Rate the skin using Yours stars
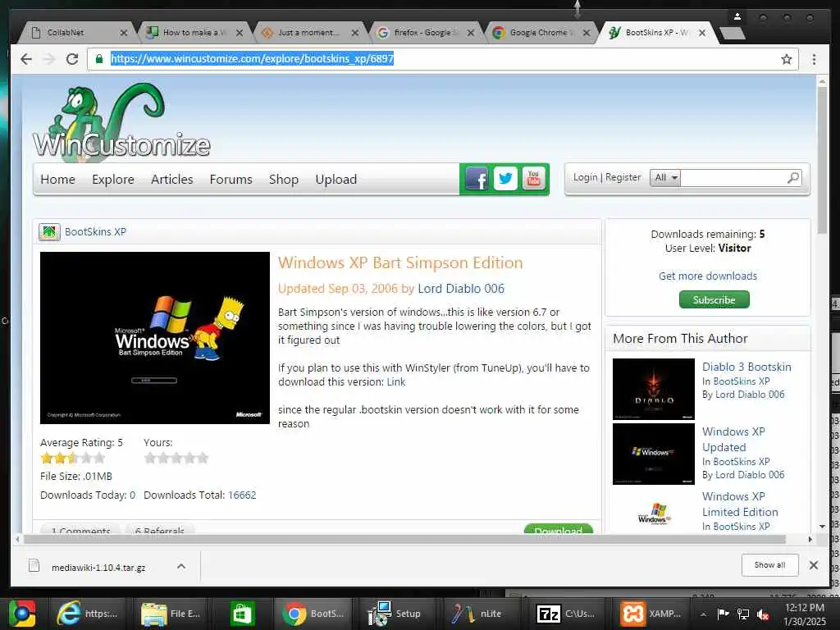840x630 pixels. (x=176, y=458)
